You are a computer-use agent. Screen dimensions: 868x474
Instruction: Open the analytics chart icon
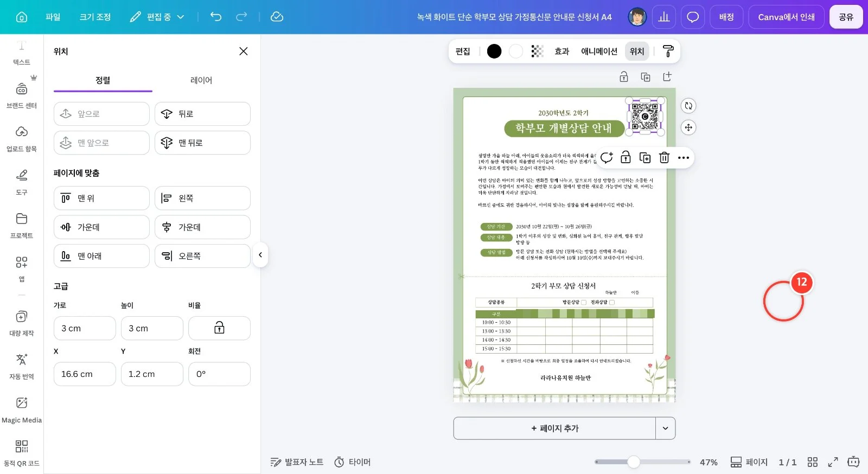pyautogui.click(x=664, y=17)
